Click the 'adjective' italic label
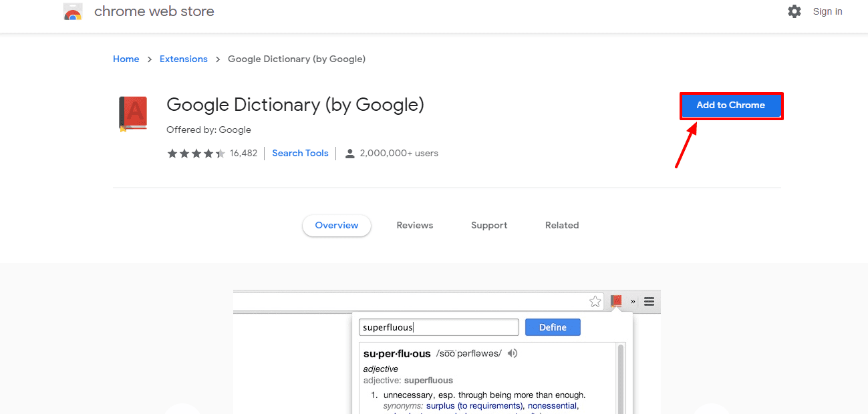This screenshot has width=868, height=414. (381, 369)
